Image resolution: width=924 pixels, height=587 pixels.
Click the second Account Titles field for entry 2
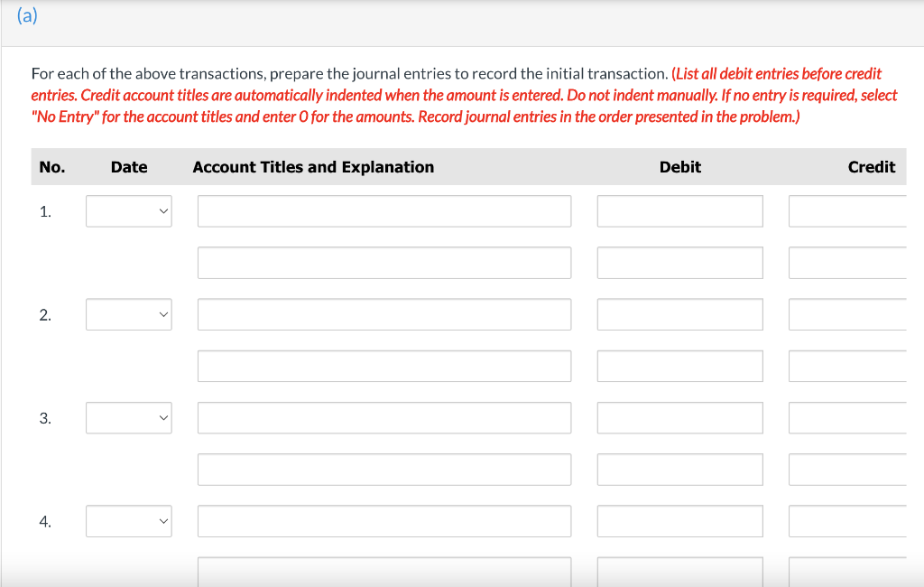383,365
